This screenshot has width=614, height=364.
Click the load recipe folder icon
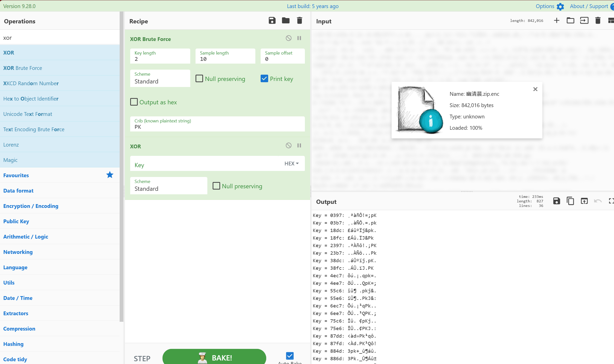[x=286, y=21]
